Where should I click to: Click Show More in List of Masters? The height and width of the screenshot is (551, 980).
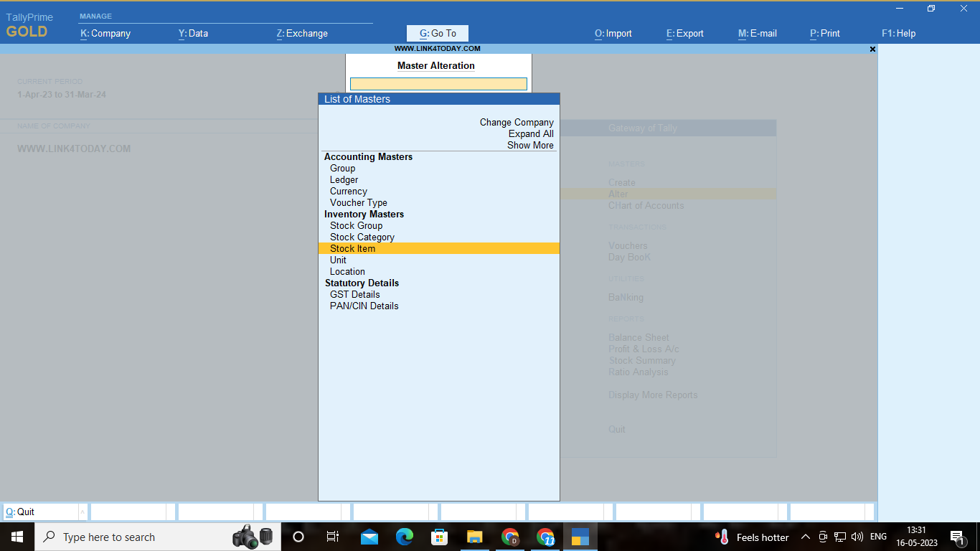tap(530, 145)
